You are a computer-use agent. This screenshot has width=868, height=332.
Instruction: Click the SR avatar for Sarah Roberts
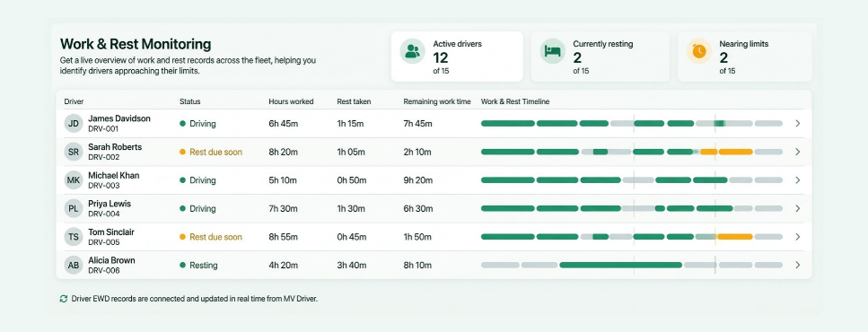[74, 152]
